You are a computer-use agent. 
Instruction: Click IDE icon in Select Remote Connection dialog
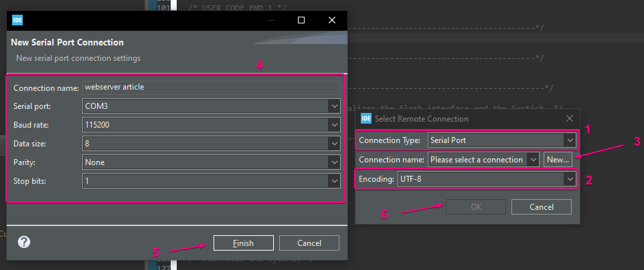click(x=366, y=118)
